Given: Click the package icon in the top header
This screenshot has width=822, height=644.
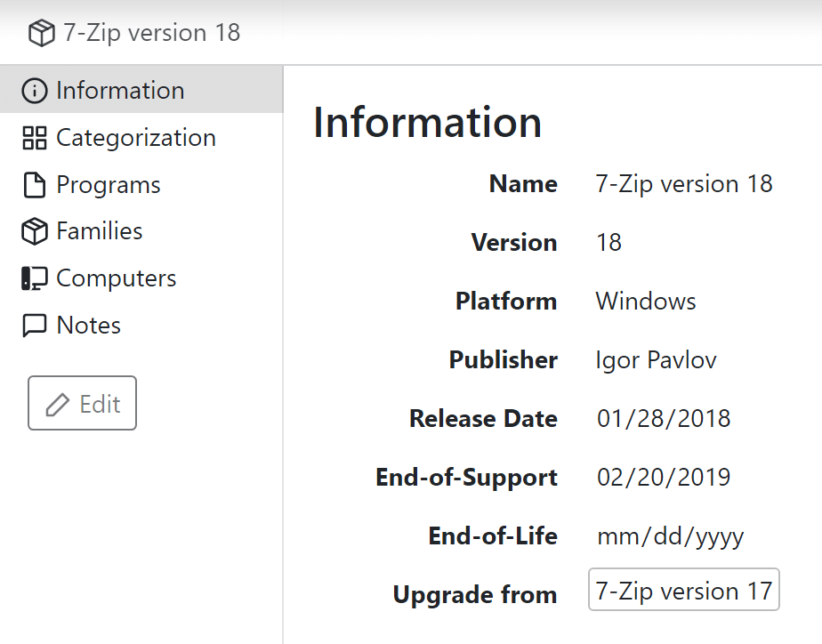Looking at the screenshot, I should [x=42, y=32].
